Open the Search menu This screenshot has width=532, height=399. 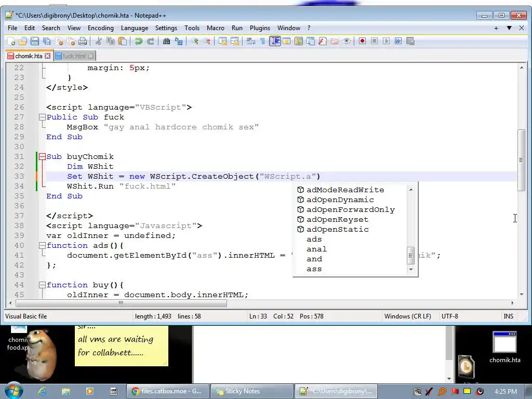[51, 28]
